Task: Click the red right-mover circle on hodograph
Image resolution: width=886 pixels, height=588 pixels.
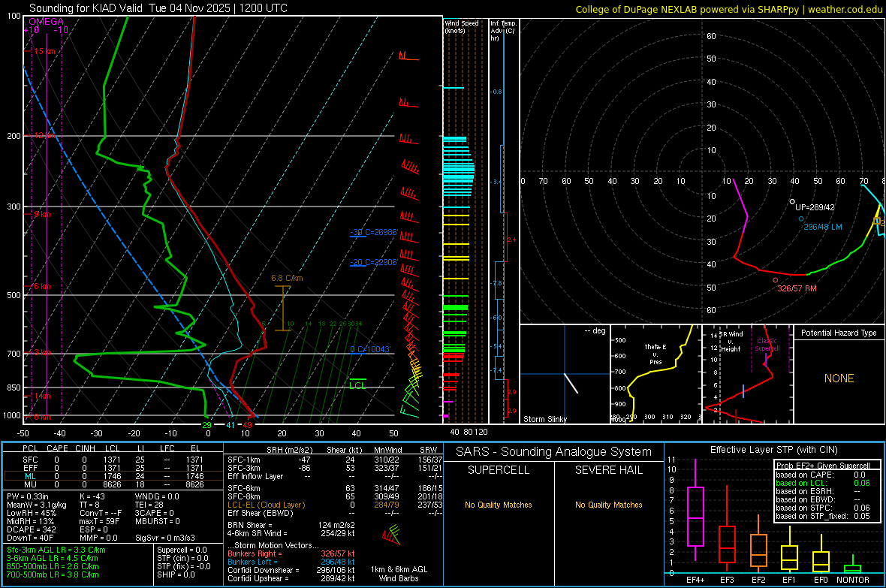Action: pos(775,280)
